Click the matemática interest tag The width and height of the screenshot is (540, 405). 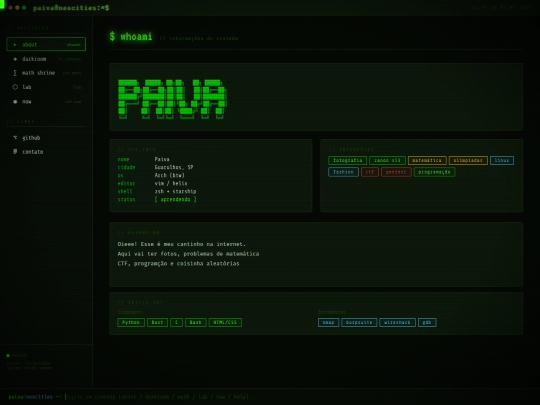click(x=427, y=160)
